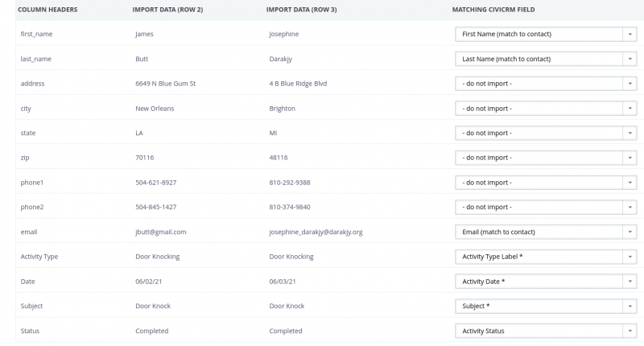Screen dimensions: 644x346
Task: Click the phone1 row dropdown arrow
Action: (x=630, y=183)
